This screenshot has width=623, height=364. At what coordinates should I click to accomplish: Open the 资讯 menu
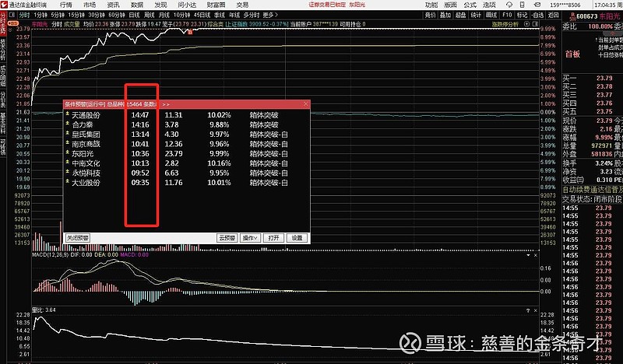113,5
